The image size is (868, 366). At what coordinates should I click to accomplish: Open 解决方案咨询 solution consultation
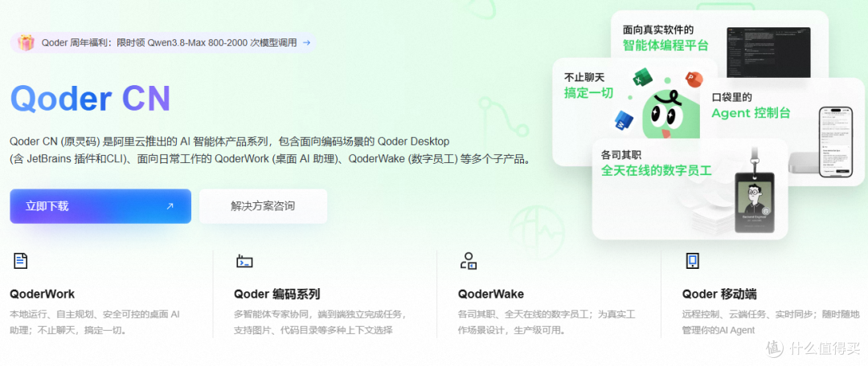tap(263, 206)
